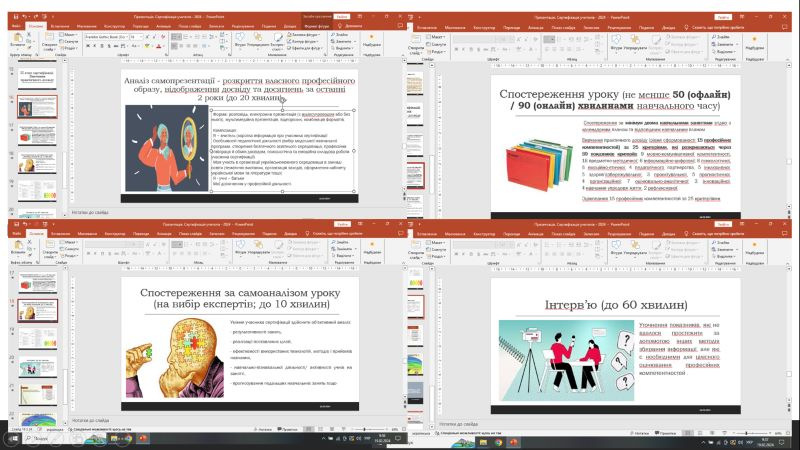
Task: Open Review (Рецензування) tab in bottom-right window
Action: (619, 234)
